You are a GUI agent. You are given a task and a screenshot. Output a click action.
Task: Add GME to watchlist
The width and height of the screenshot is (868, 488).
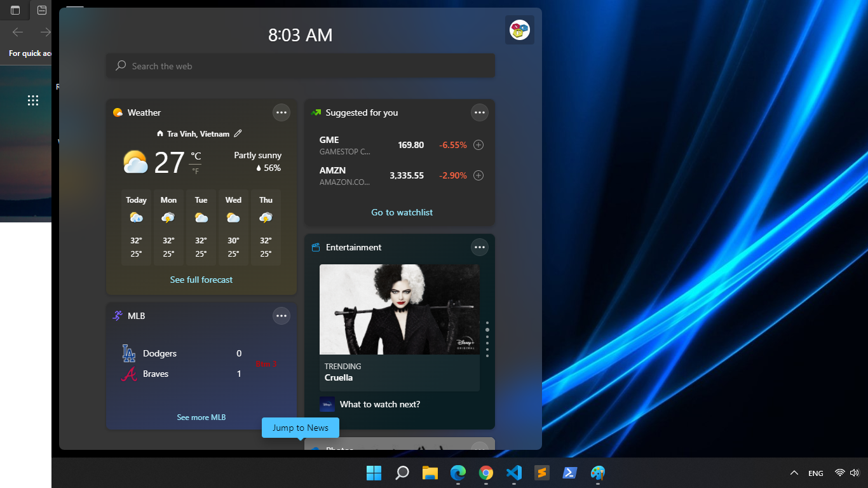pos(479,145)
